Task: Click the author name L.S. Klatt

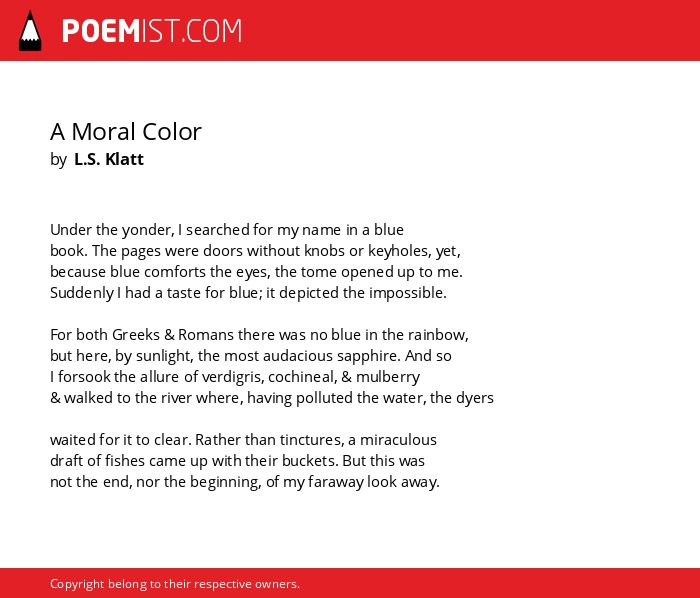Action: point(109,159)
